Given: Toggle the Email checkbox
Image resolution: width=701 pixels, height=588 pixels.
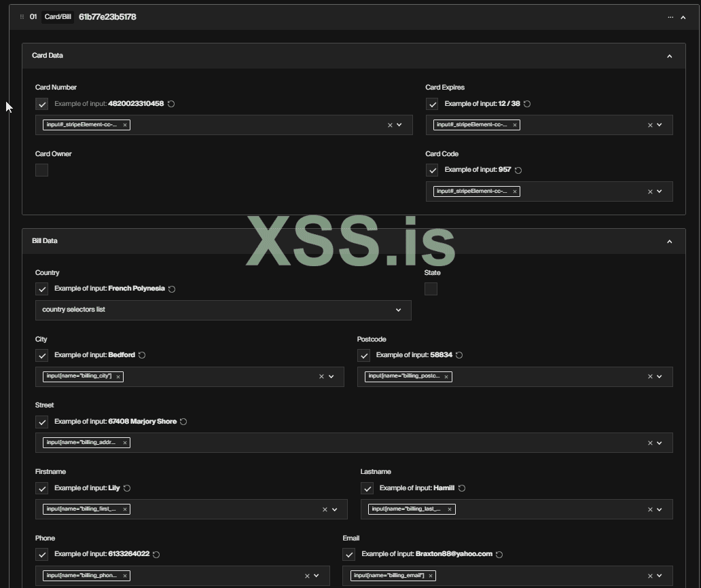Looking at the screenshot, I should (349, 555).
